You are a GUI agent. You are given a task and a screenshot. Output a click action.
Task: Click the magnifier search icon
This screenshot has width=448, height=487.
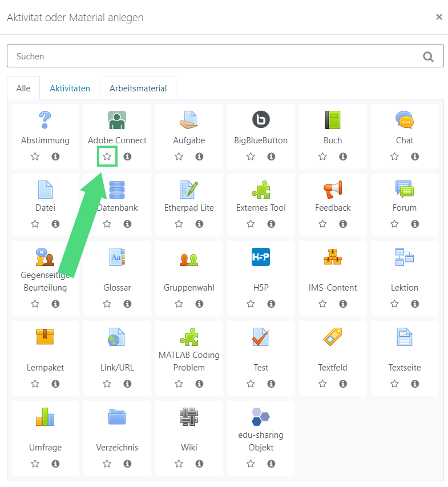click(x=428, y=57)
